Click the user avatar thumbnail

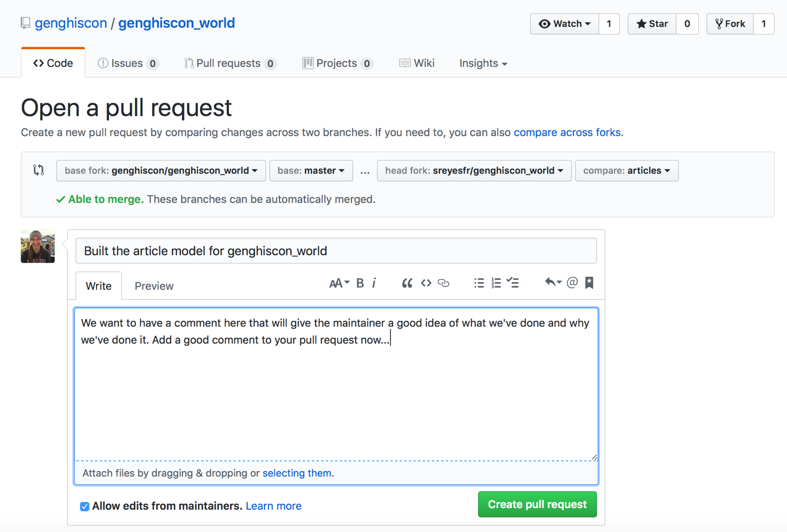tap(38, 246)
